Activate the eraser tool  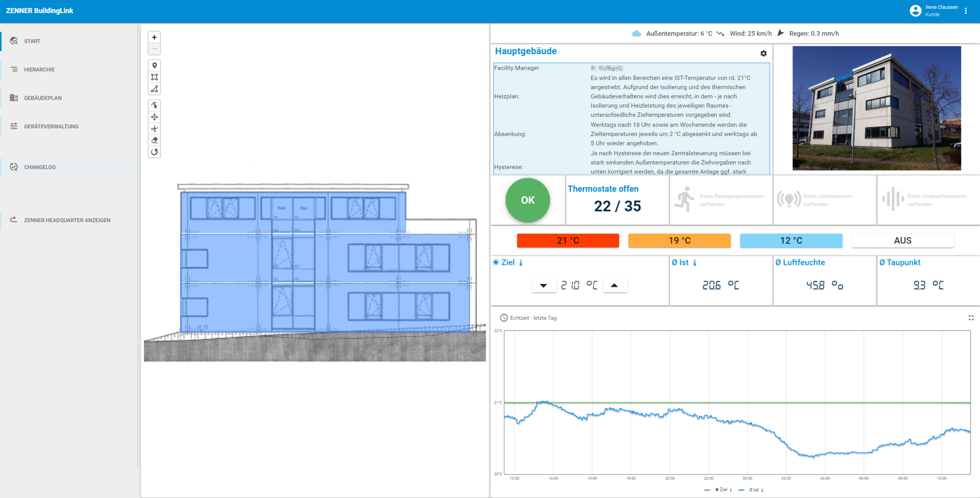[x=154, y=140]
